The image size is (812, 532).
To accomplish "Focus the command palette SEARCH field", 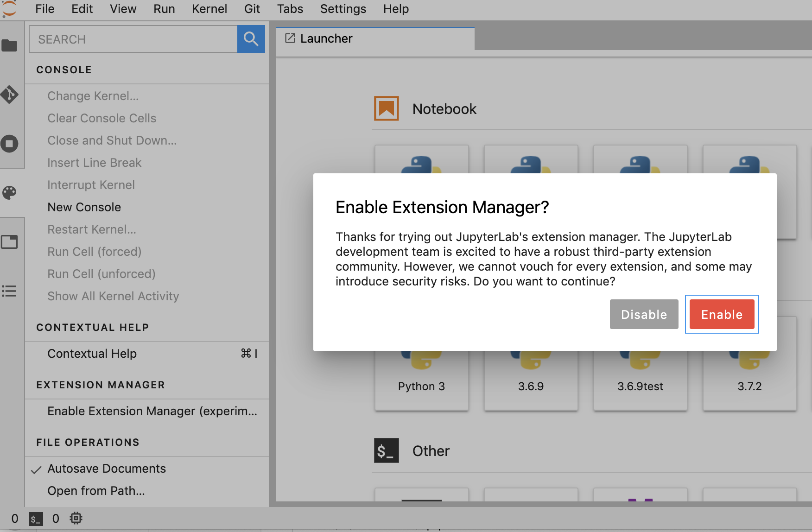I will 133,39.
